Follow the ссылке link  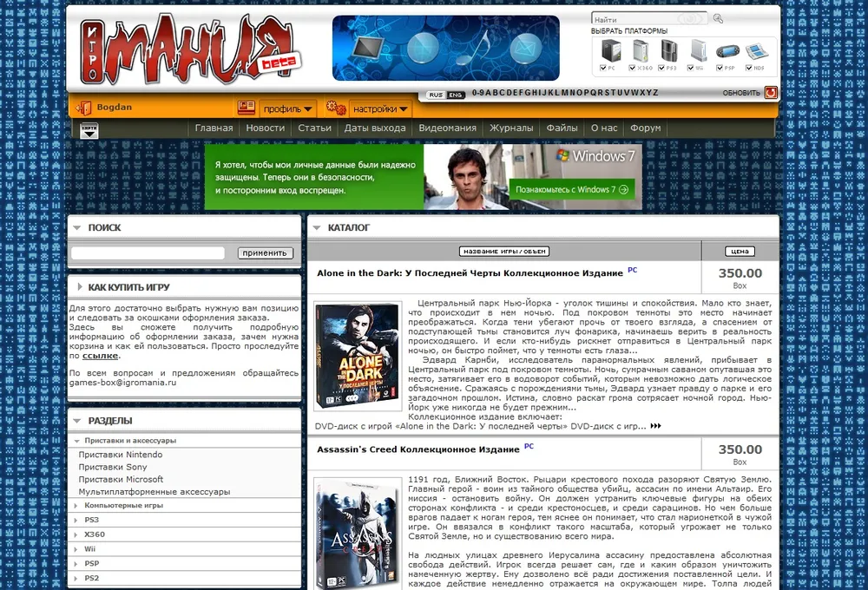[x=100, y=356]
